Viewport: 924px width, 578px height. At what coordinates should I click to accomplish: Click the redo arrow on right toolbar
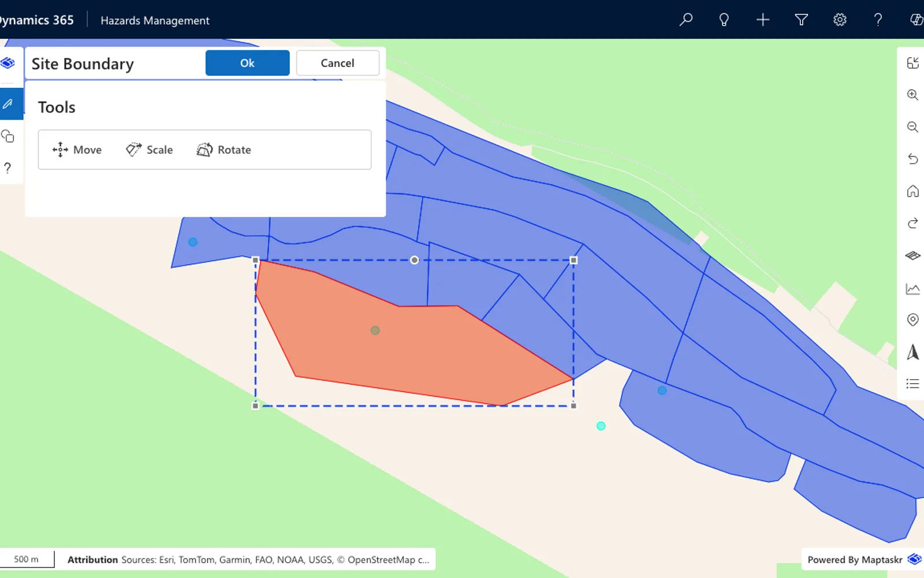point(912,223)
